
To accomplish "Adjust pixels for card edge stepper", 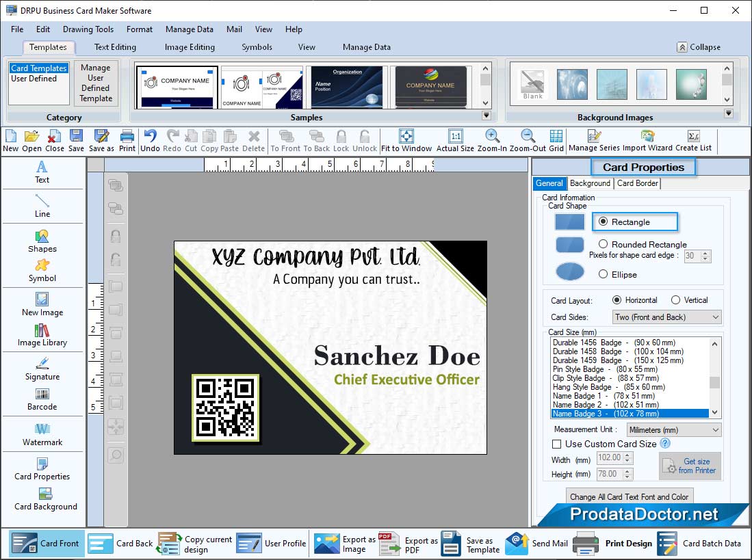I will click(705, 256).
